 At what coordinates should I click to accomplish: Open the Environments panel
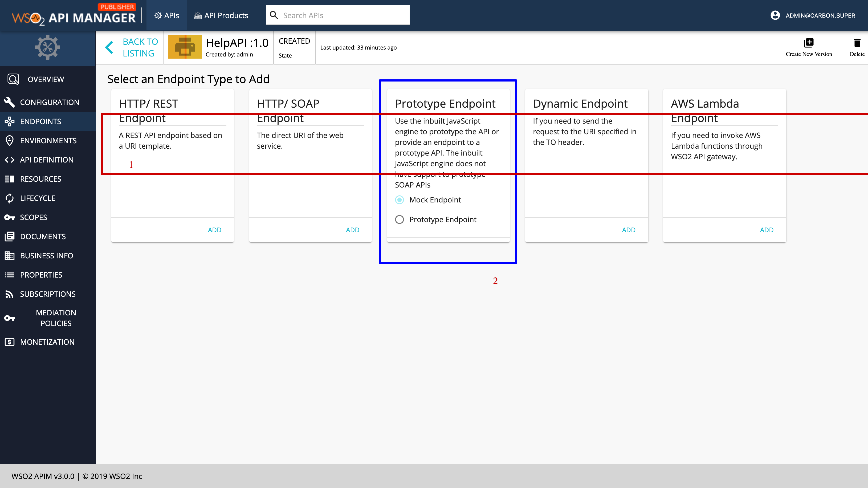48,141
